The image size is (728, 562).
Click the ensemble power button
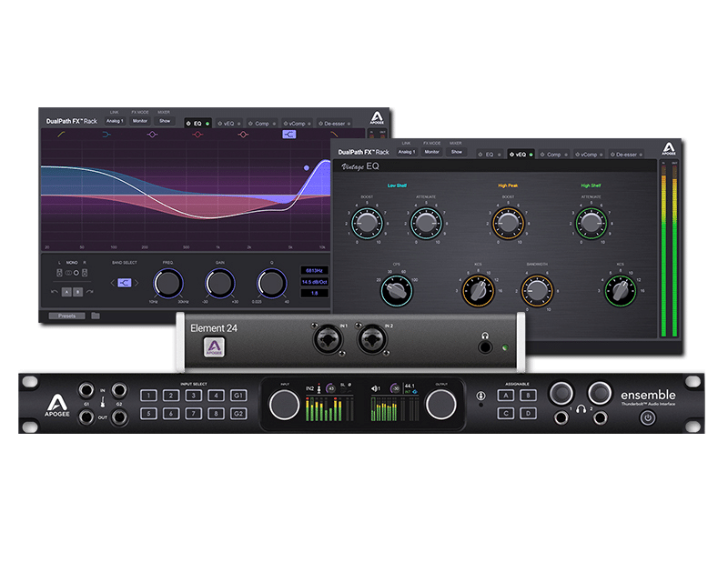[648, 418]
